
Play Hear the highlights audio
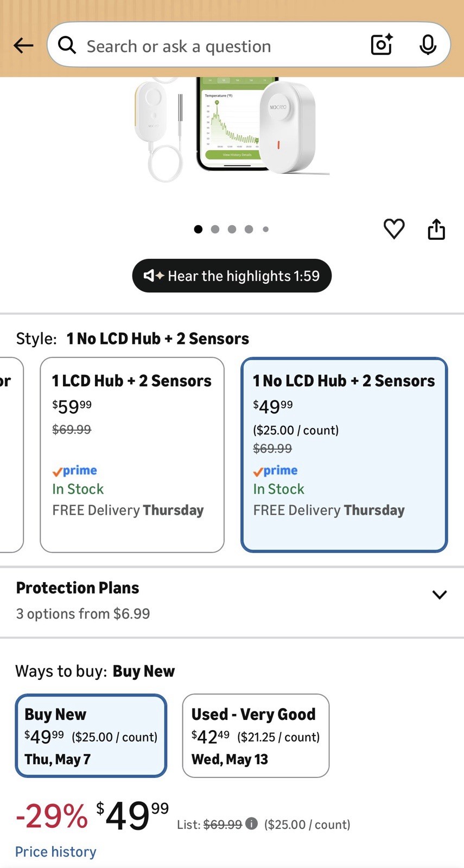coord(232,276)
